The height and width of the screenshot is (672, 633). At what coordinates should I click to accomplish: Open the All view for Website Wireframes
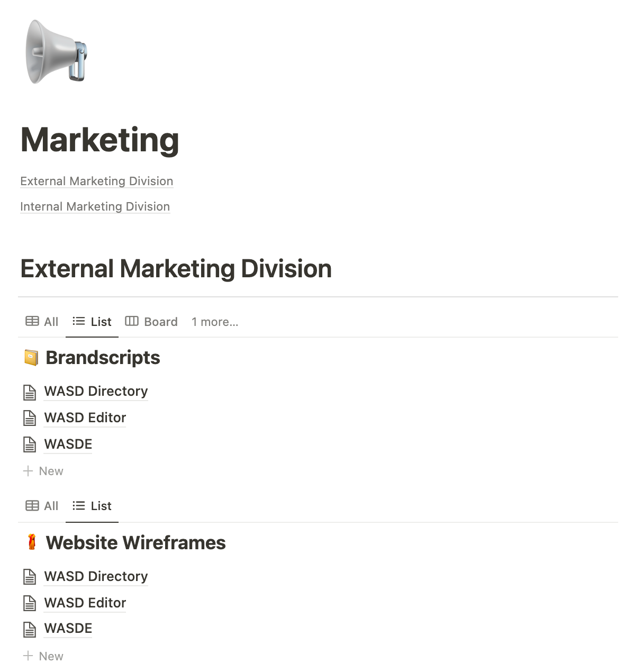41,506
